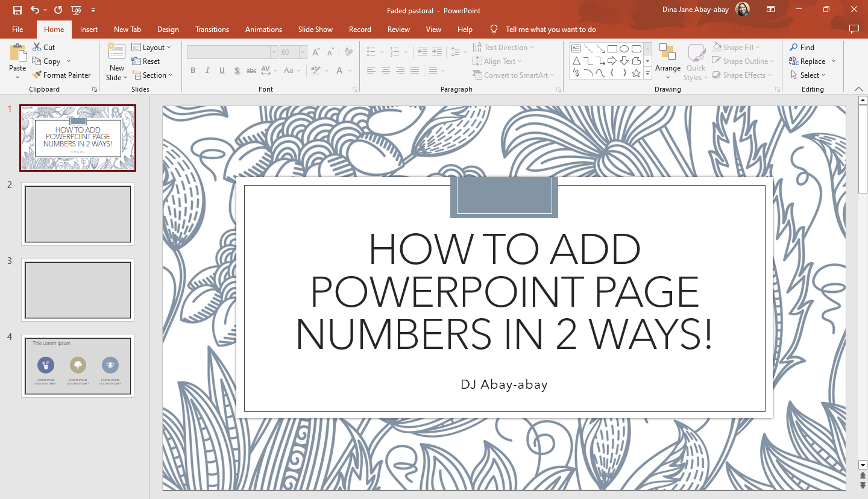Toggle bold formatting
The image size is (868, 499).
pyautogui.click(x=192, y=71)
